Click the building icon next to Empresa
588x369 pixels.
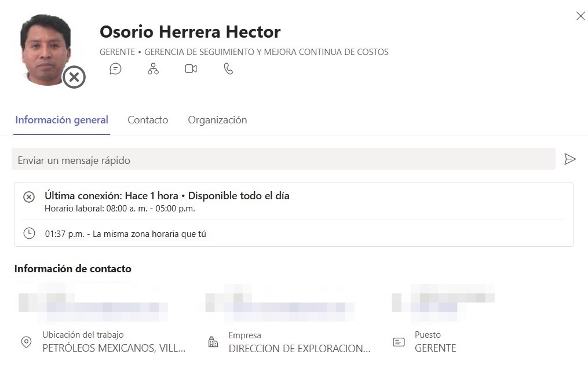213,342
